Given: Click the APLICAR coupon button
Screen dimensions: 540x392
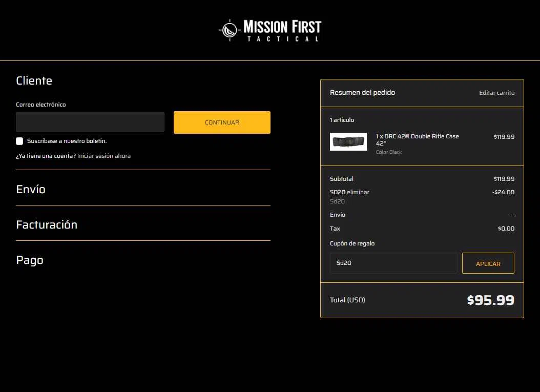Looking at the screenshot, I should click(488, 263).
